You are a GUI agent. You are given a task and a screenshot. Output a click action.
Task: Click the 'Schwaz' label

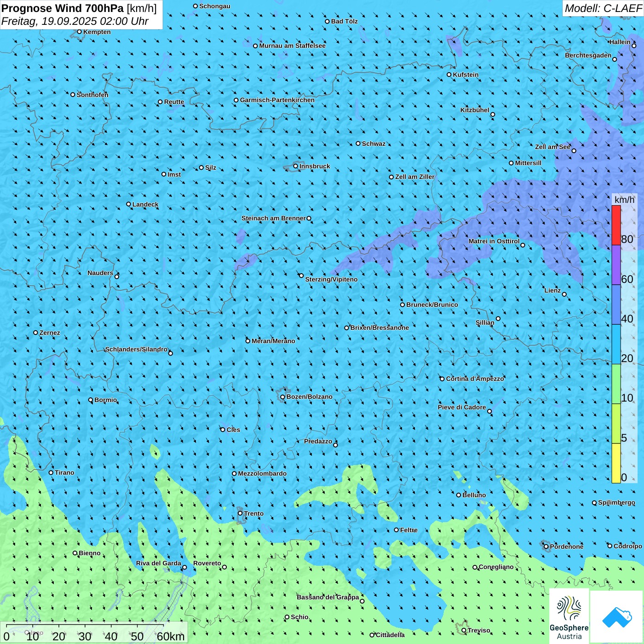[x=374, y=144]
